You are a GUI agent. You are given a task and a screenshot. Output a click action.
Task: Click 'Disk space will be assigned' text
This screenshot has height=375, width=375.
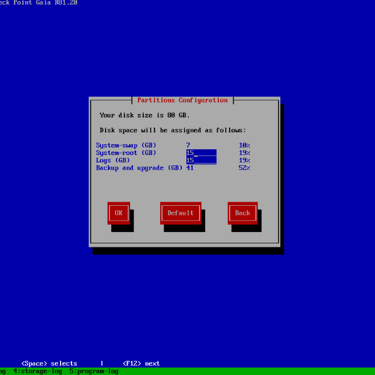173,130
